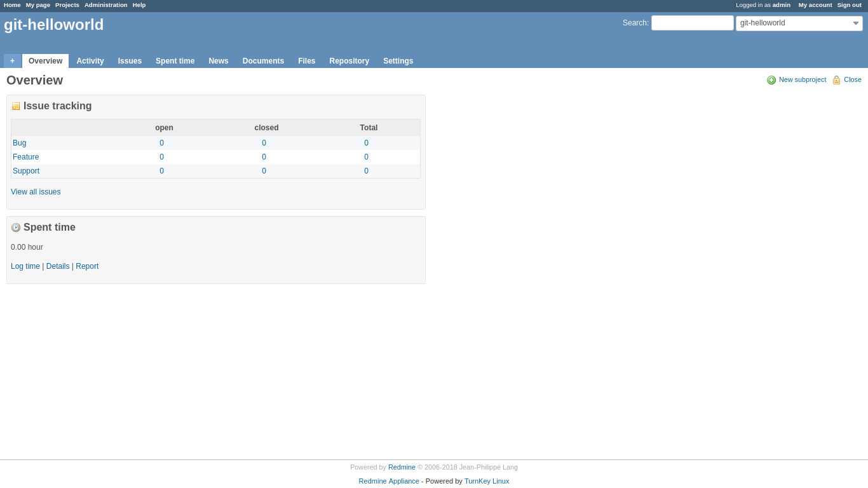Screen dimensions: 868x488
Task: Select the Feature tracker link
Action: point(26,157)
